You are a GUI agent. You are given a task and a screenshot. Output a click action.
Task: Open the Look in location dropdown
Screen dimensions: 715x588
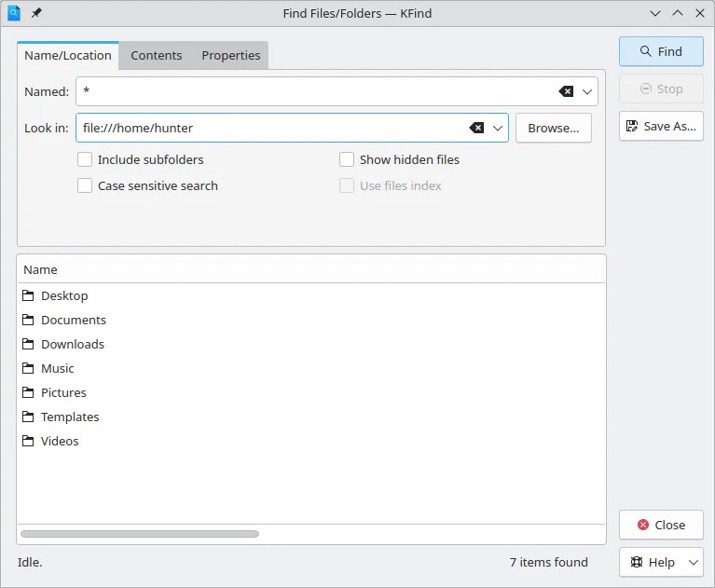pyautogui.click(x=498, y=128)
